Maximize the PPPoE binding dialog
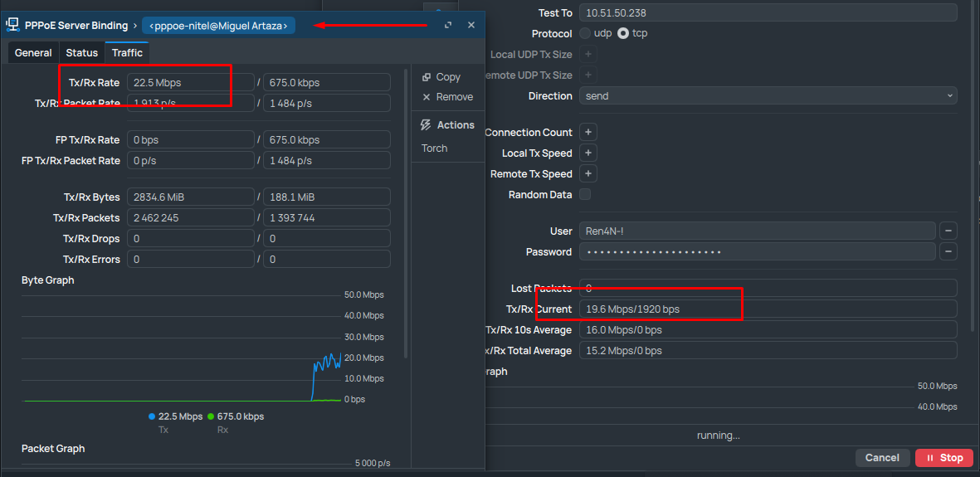Screen dimensions: 980x477 coord(448,26)
